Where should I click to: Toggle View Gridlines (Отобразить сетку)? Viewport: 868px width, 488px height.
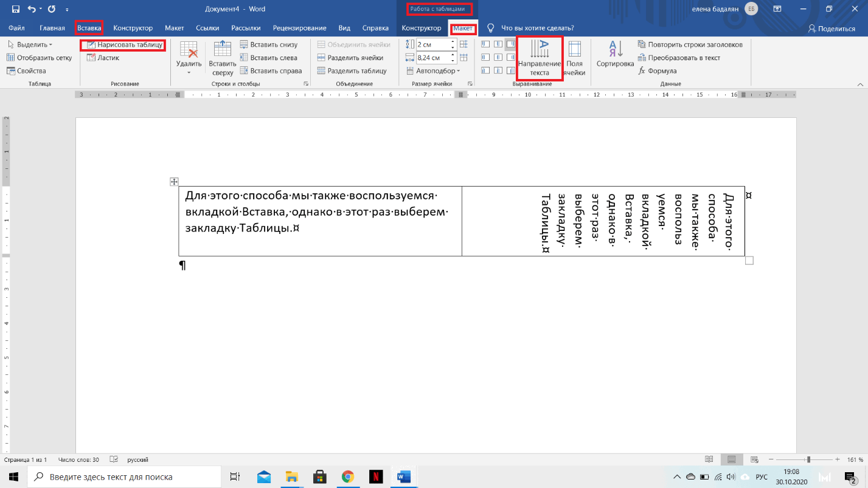pyautogui.click(x=40, y=58)
